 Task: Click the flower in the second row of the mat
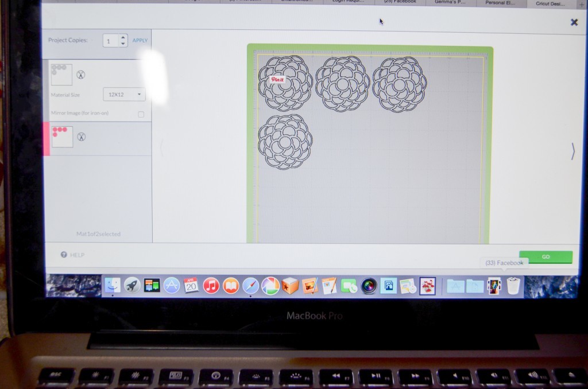pyautogui.click(x=285, y=142)
